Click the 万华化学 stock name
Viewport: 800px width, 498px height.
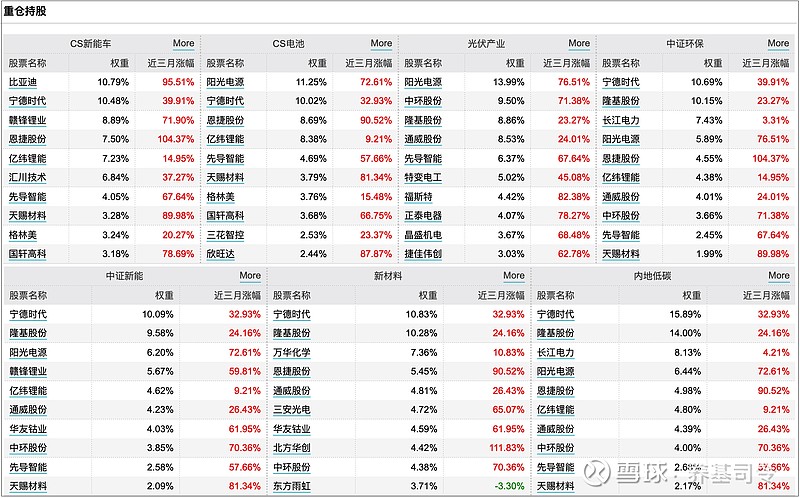(x=291, y=352)
